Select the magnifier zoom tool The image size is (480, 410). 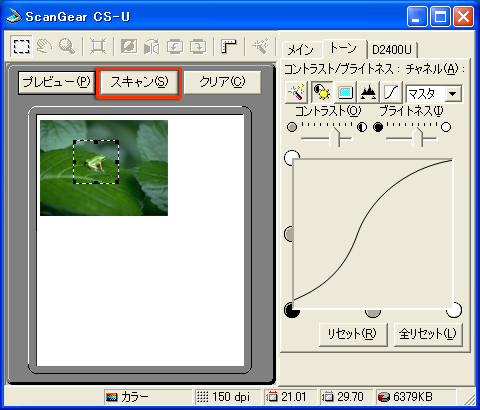(67, 46)
